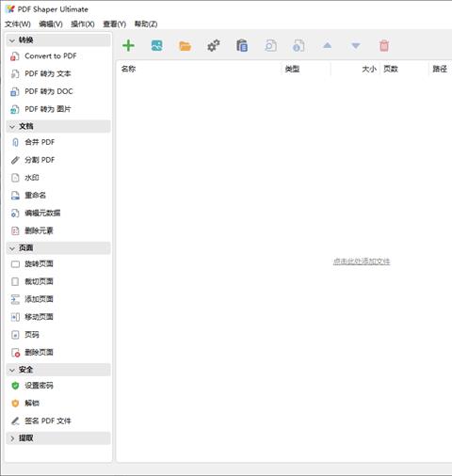The width and height of the screenshot is (452, 476).
Task: Click the document preview magnifier icon
Action: tap(270, 46)
